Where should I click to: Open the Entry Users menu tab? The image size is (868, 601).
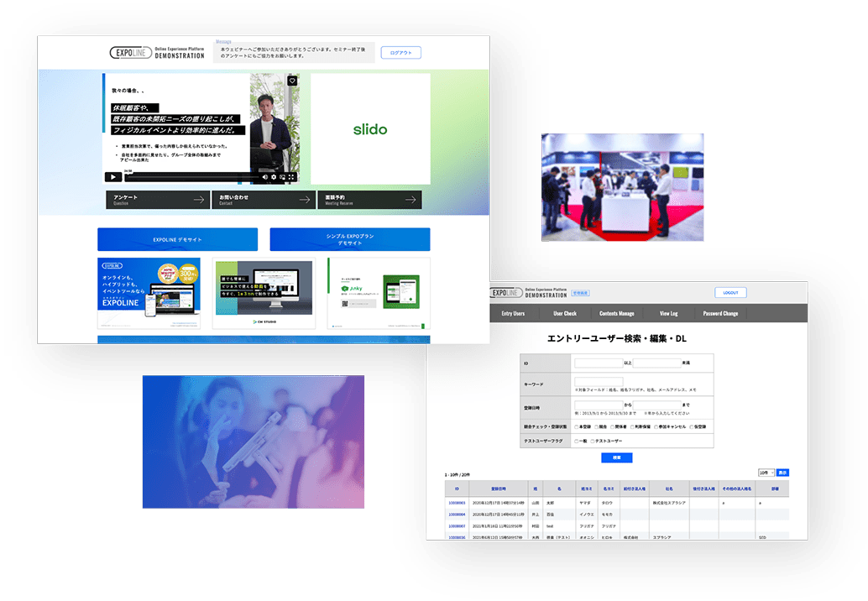pyautogui.click(x=513, y=313)
